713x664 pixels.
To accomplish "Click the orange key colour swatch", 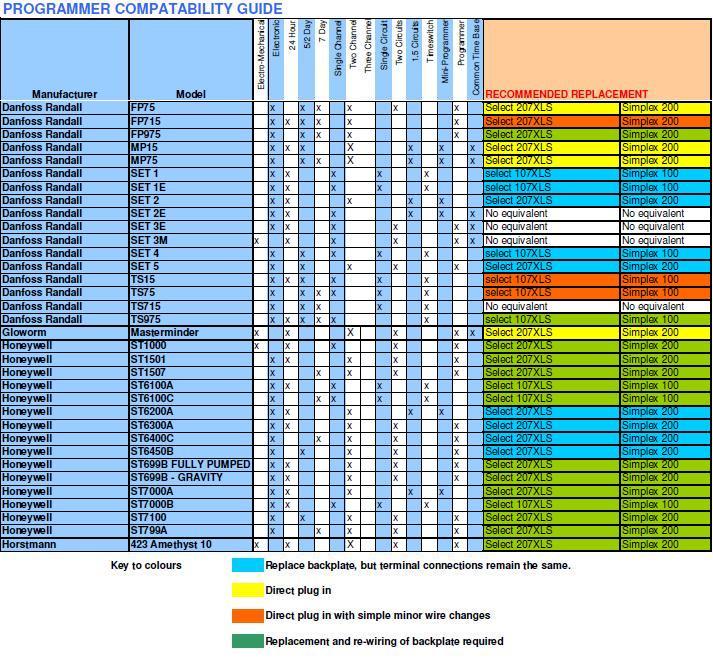I will 247,615.
